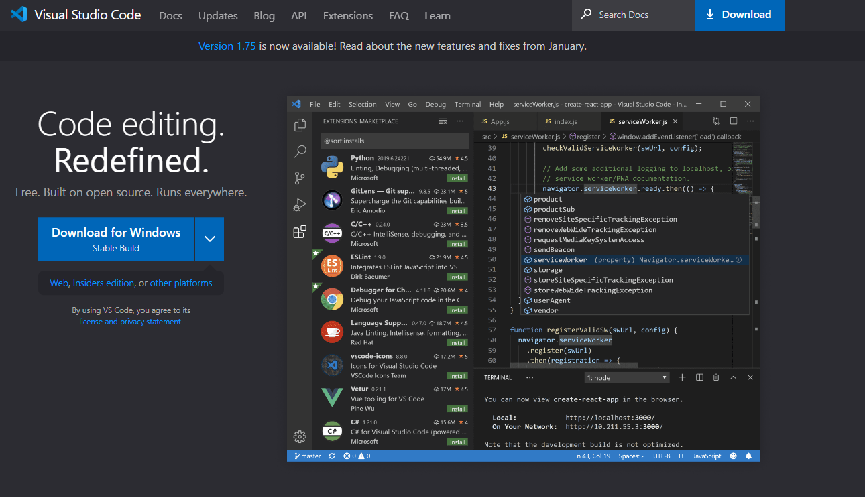This screenshot has height=504, width=865.
Task: Click the Download for Windows button
Action: pyautogui.click(x=116, y=239)
